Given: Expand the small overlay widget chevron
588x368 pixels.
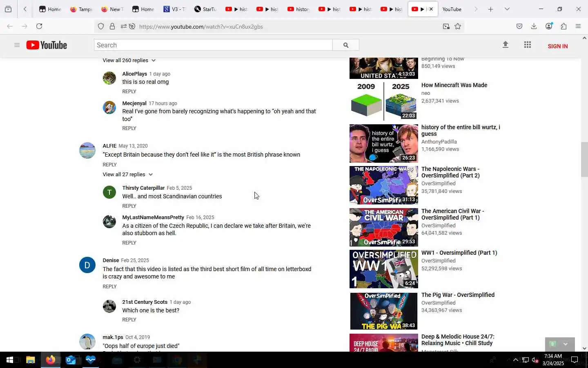Looking at the screenshot, I should coord(566,344).
